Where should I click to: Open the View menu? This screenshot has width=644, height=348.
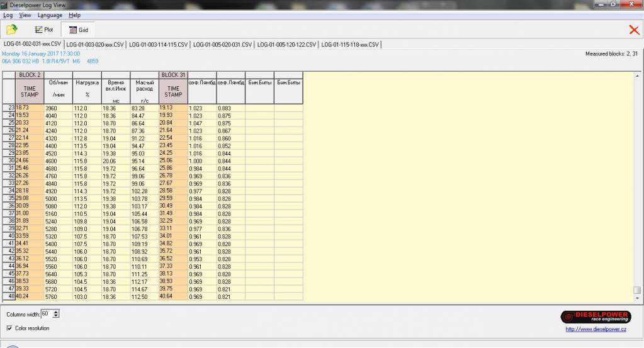[25, 15]
